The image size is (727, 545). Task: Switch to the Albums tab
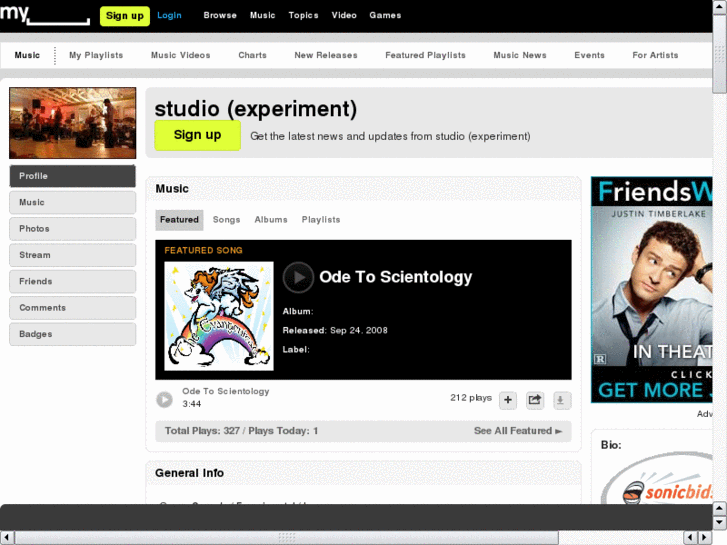pyautogui.click(x=271, y=220)
